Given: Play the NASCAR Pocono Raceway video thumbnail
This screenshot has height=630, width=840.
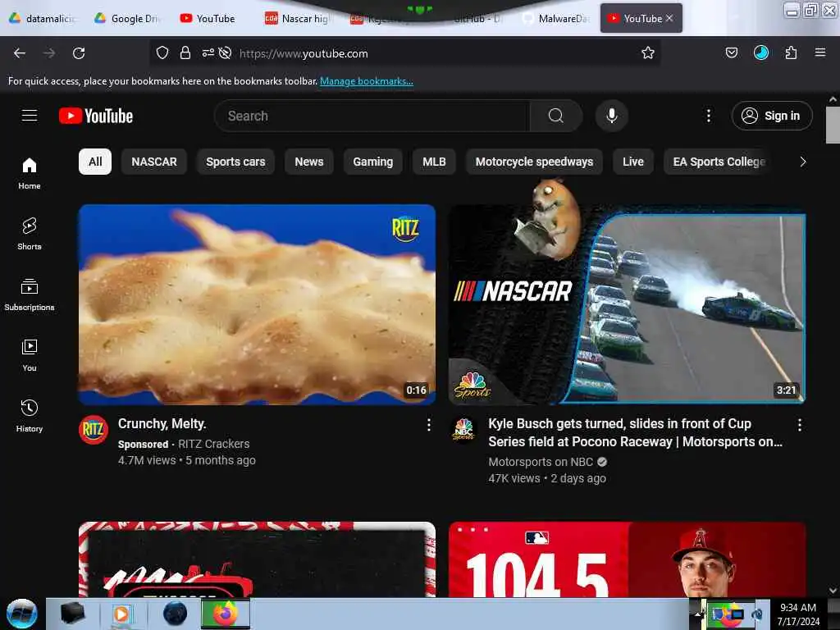Looking at the screenshot, I should point(628,304).
